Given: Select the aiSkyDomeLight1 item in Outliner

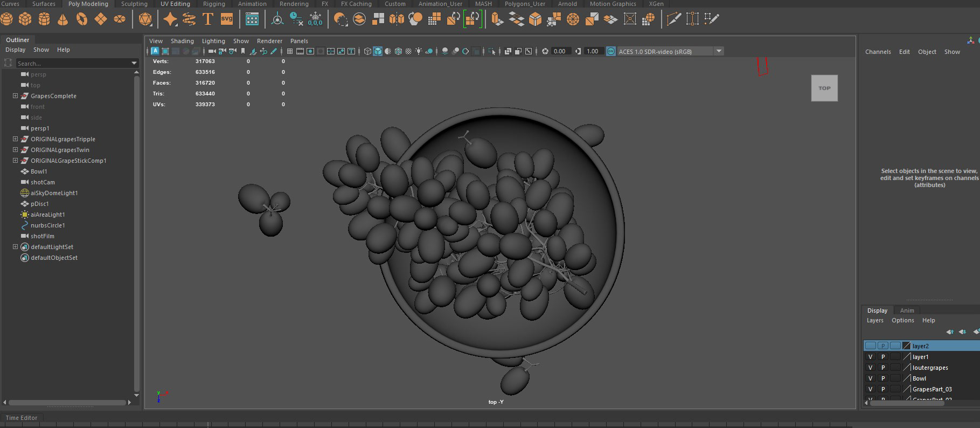Looking at the screenshot, I should click(x=54, y=193).
